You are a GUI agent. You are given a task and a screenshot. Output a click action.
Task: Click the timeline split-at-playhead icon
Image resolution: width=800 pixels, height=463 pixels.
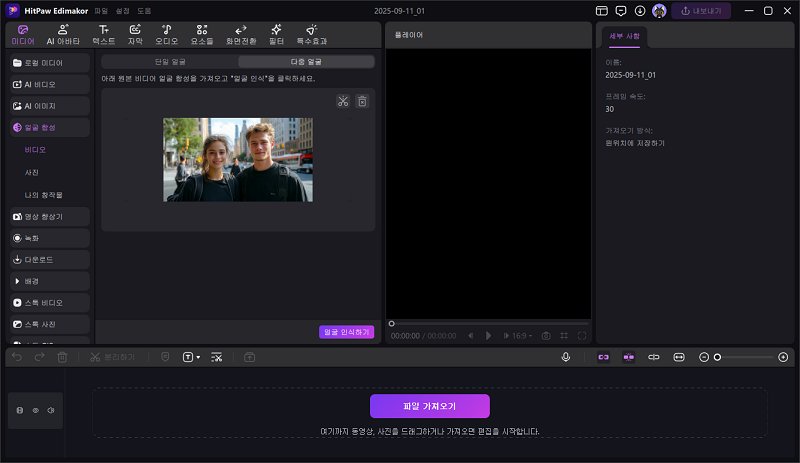[654, 357]
